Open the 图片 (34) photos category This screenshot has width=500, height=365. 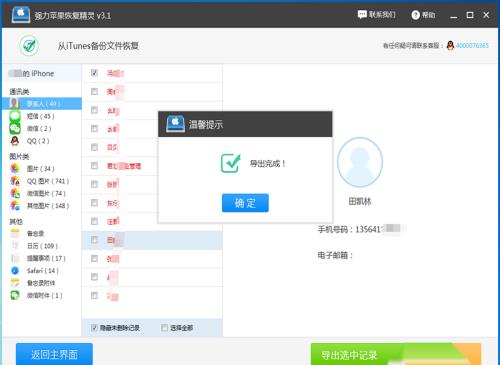coord(40,169)
